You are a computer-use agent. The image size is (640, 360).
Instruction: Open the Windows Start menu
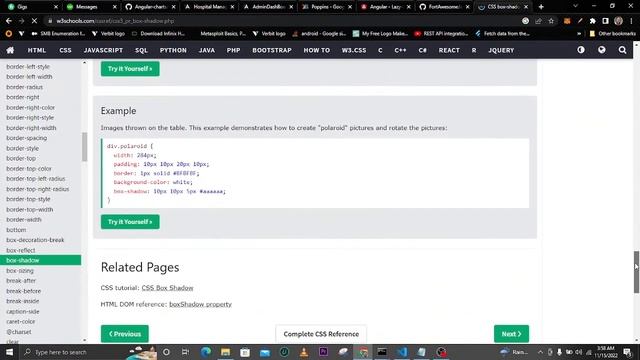pyautogui.click(x=9, y=352)
